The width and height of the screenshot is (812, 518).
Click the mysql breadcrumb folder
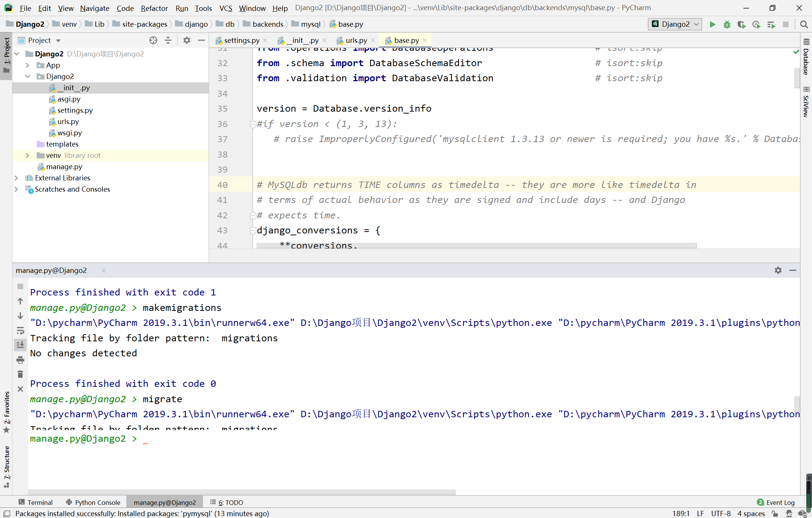[x=311, y=24]
